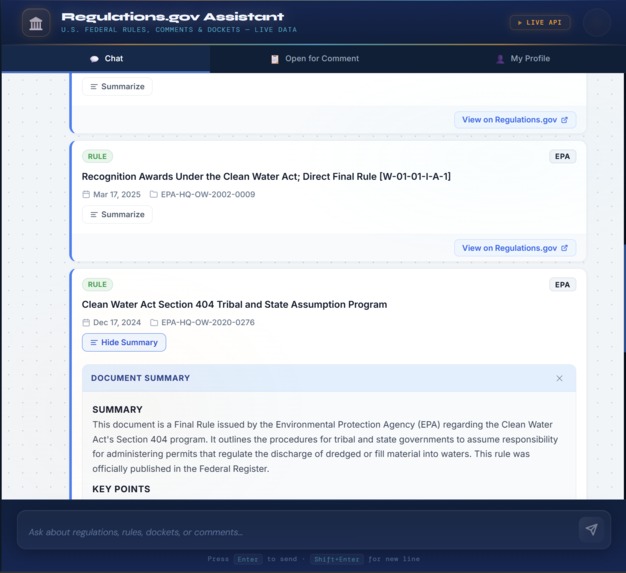
Task: Close the Document Summary panel
Action: pos(559,379)
